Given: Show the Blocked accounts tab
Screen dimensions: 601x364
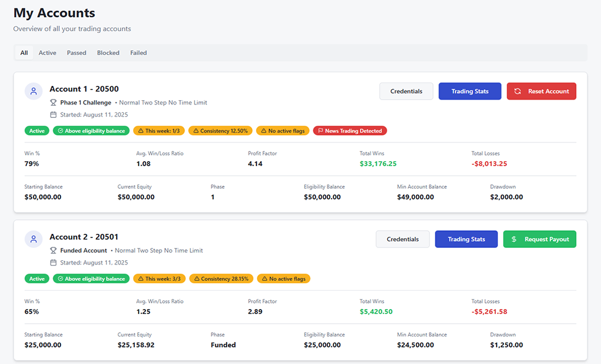Looking at the screenshot, I should tap(108, 53).
